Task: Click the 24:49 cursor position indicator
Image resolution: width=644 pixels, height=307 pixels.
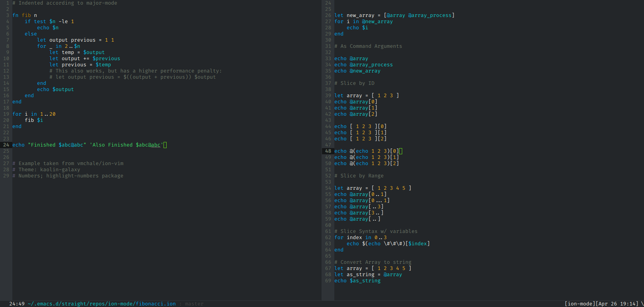Action: tap(17, 304)
